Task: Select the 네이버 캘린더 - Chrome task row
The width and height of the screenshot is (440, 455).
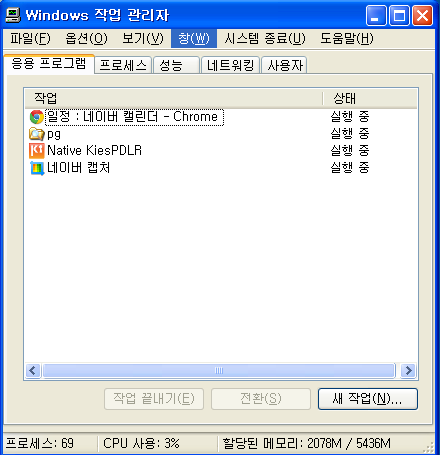Action: point(221,117)
